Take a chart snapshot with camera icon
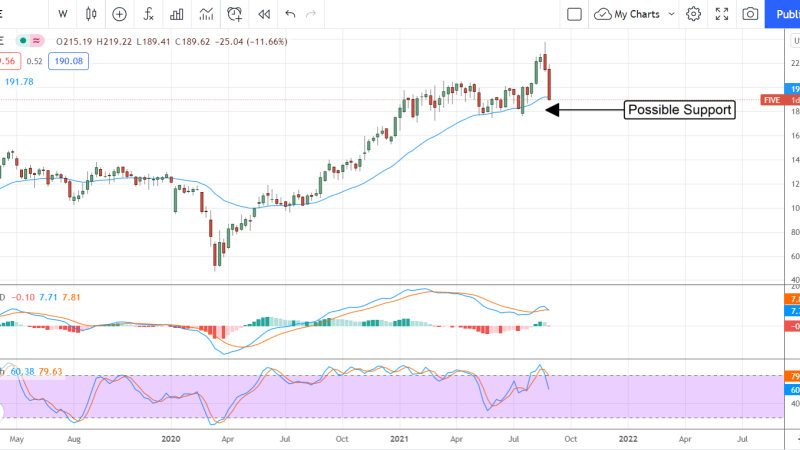 (750, 14)
